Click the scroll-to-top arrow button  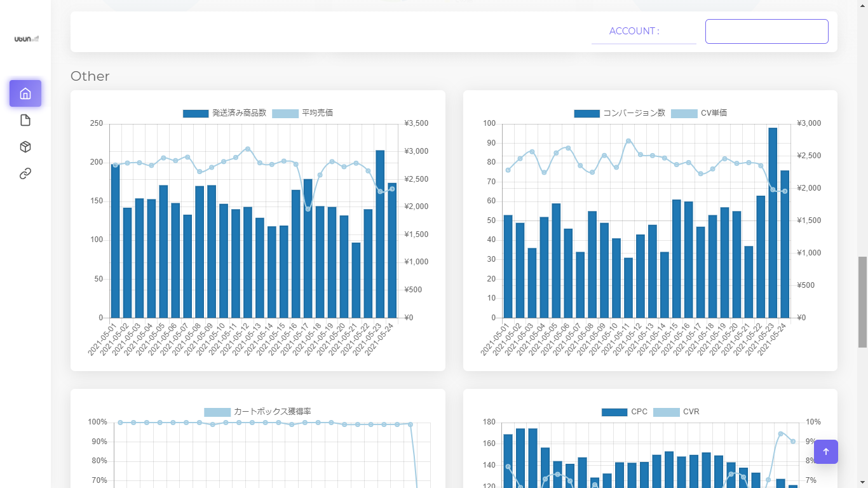pos(826,452)
